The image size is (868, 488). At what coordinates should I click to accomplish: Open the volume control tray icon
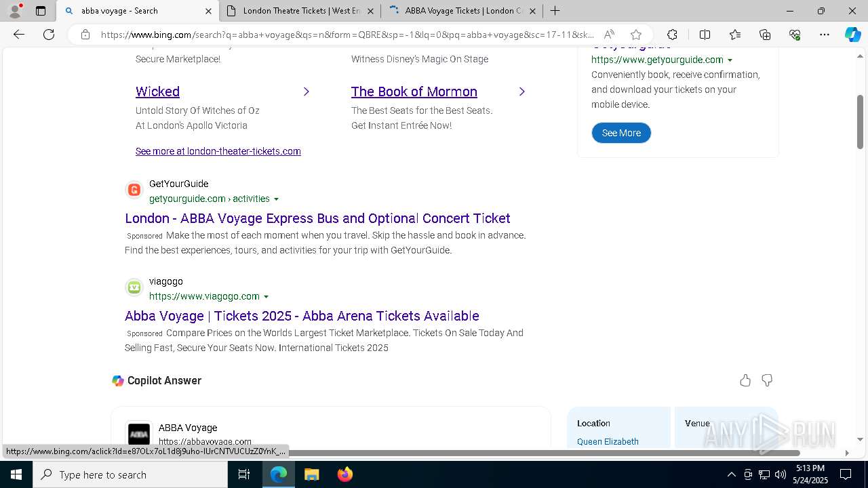(780, 474)
